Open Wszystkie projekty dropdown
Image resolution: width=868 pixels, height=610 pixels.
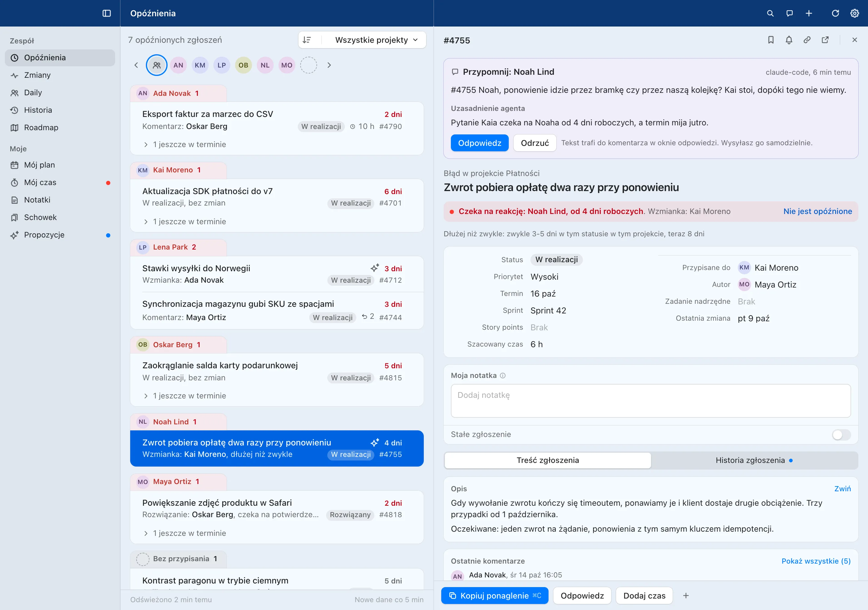(x=376, y=40)
